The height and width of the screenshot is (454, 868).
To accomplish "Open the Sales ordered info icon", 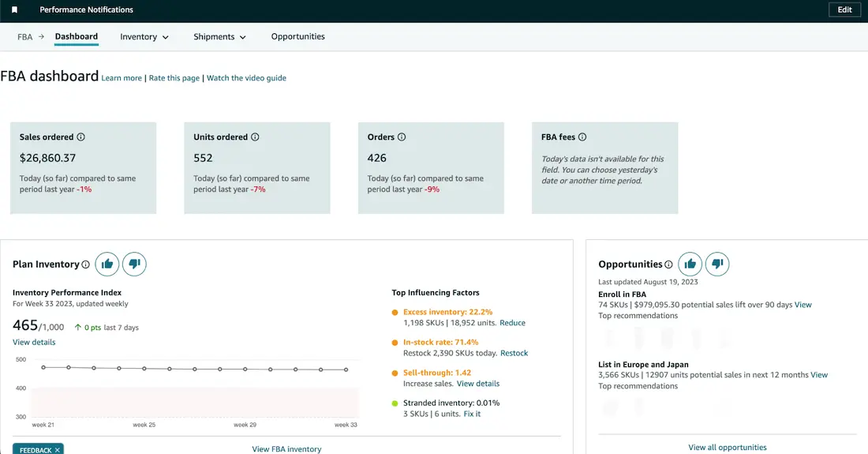I will click(80, 137).
